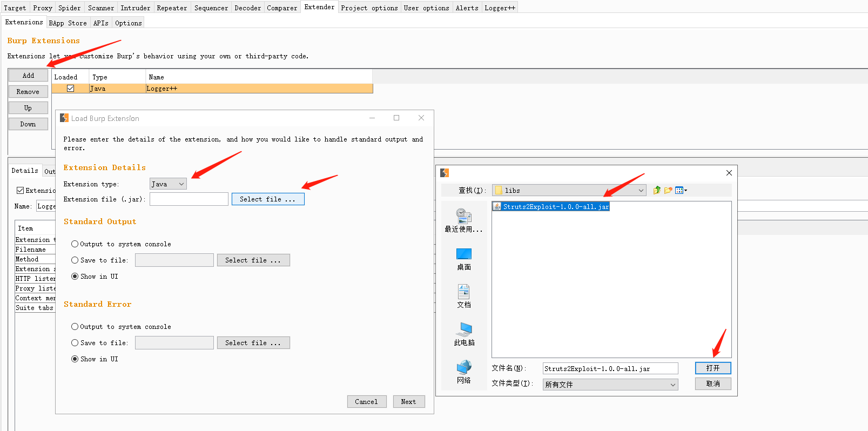
Task: Select Standard Error 'Output to system console'
Action: [x=75, y=326]
